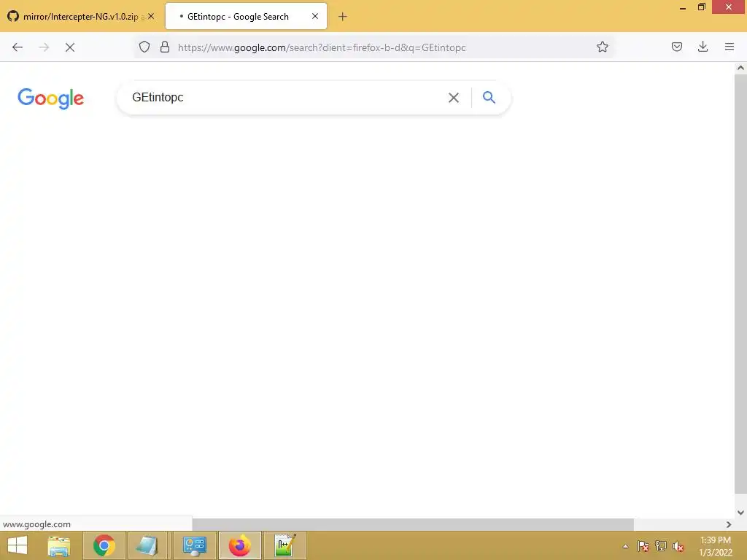The image size is (747, 560).
Task: Open File Explorer from taskbar
Action: coord(59,545)
